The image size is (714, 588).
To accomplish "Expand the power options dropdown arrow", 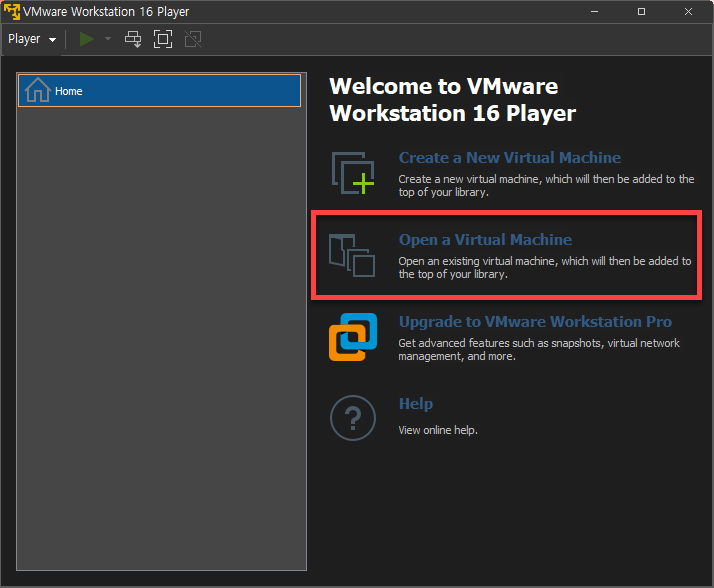I will coord(108,39).
